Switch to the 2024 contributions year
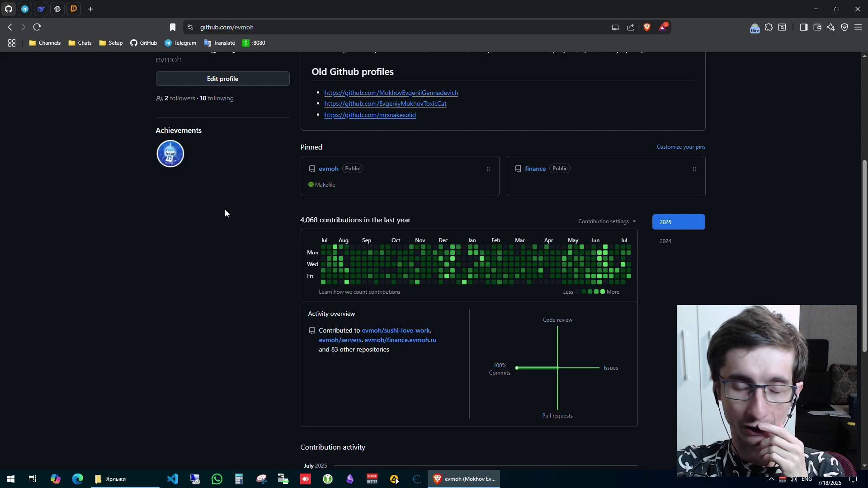The height and width of the screenshot is (488, 868). 665,241
